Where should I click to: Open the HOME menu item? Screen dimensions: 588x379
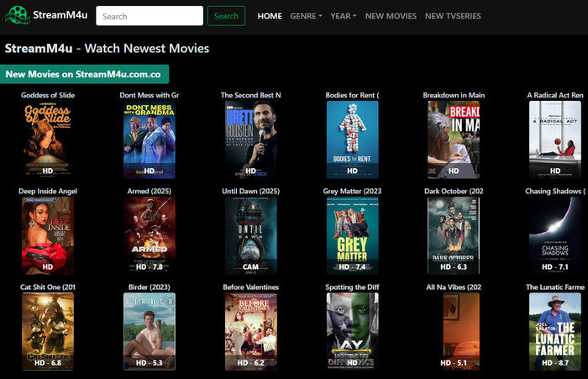(x=270, y=16)
